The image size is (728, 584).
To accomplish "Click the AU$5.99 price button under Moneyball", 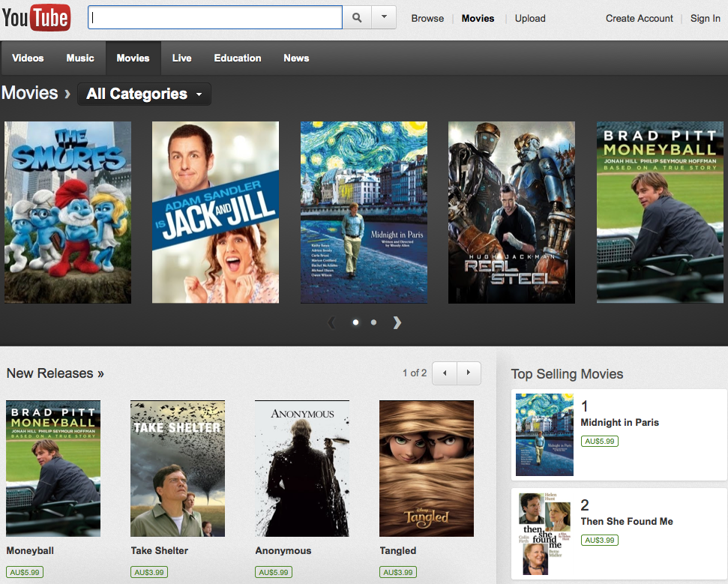I will (25, 572).
